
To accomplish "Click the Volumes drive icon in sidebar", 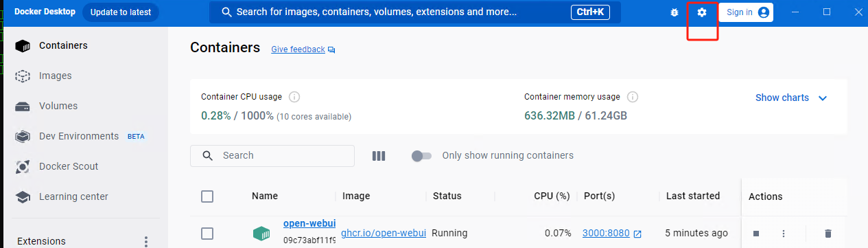I will click(x=23, y=106).
